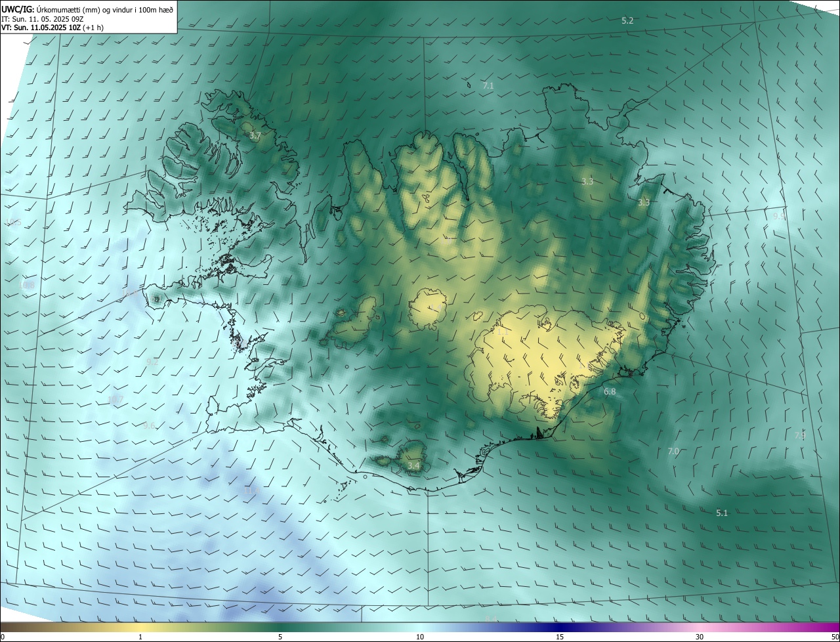Click the 6.8 value label on the southeast coast
The image size is (840, 642).
610,392
